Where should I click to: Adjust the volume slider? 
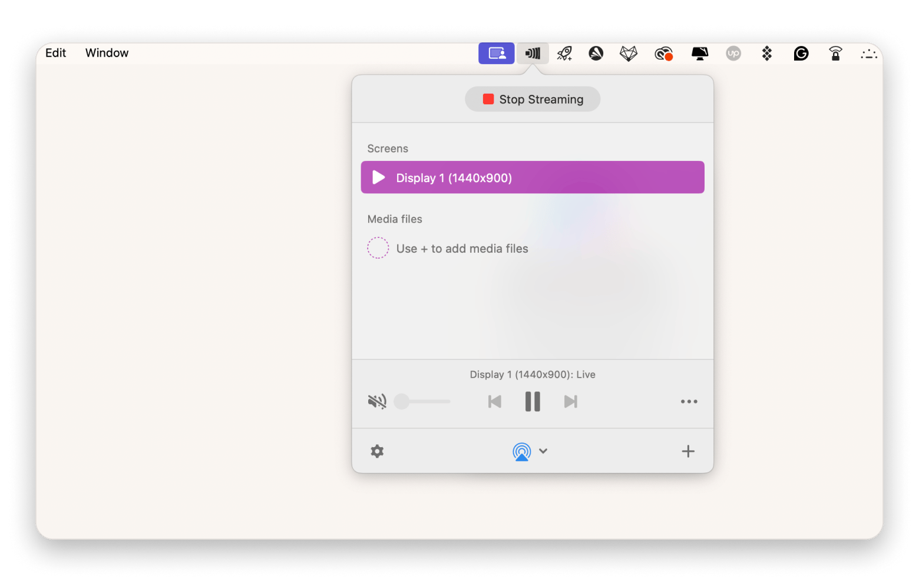(x=402, y=402)
